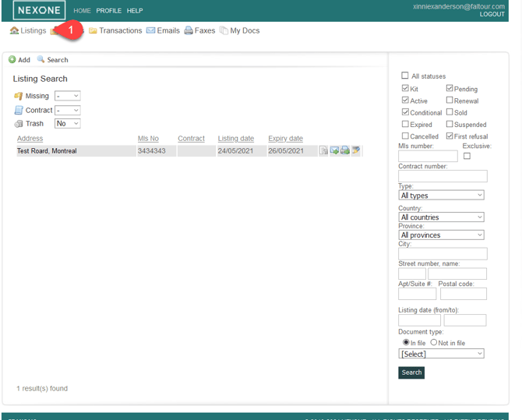The width and height of the screenshot is (522, 420).
Task: Click edit pencil icon for Test Road listing
Action: point(356,150)
